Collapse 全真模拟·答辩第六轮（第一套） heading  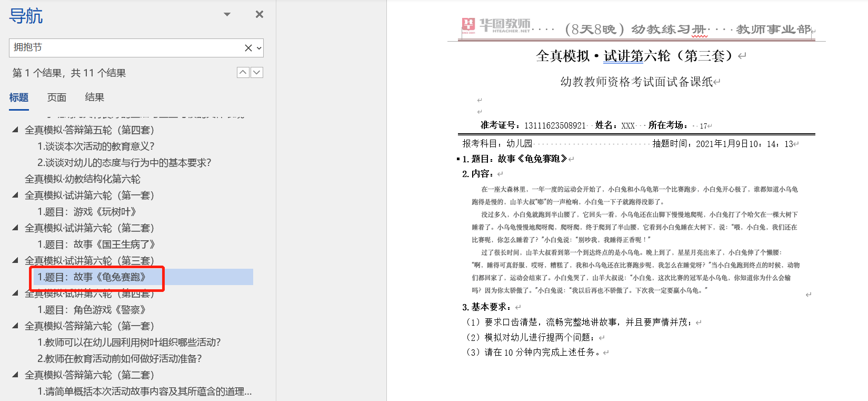pyautogui.click(x=15, y=326)
